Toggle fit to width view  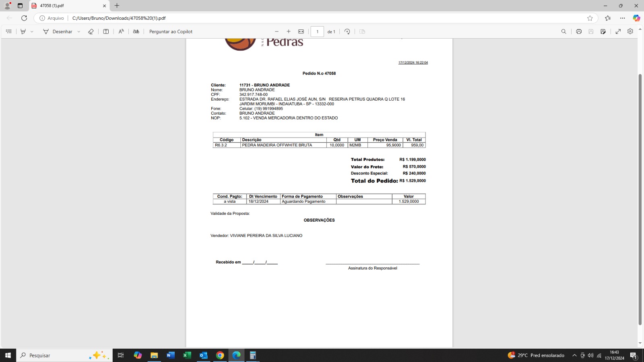click(x=301, y=31)
